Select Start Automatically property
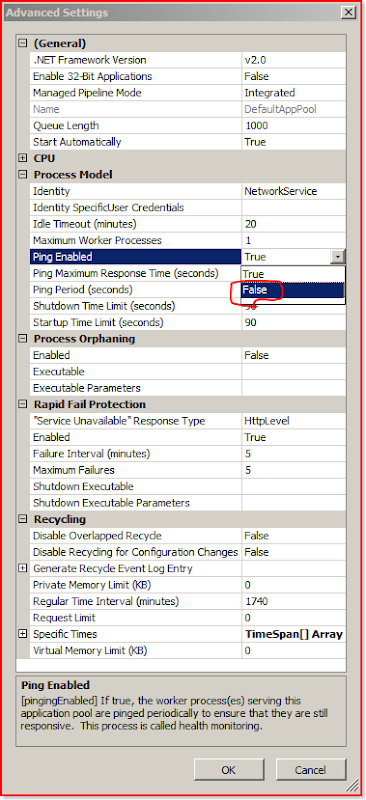Image resolution: width=366 pixels, height=800 pixels. pos(188,142)
